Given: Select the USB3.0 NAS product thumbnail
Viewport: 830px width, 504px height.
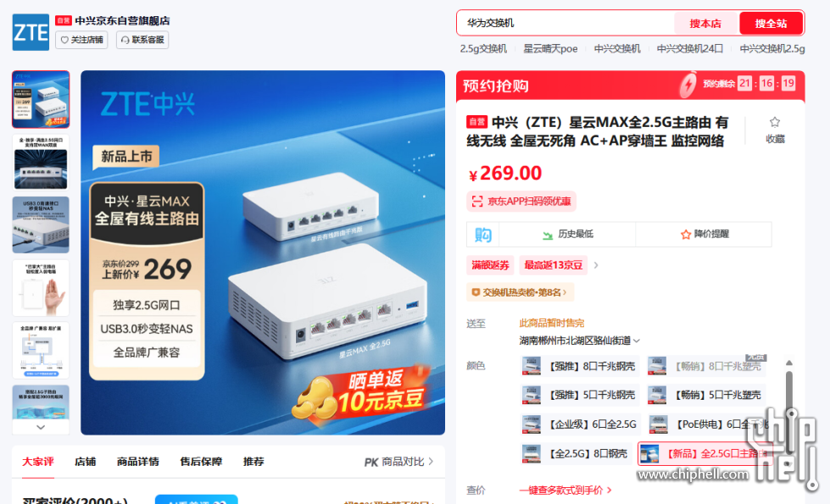Looking at the screenshot, I should [41, 224].
